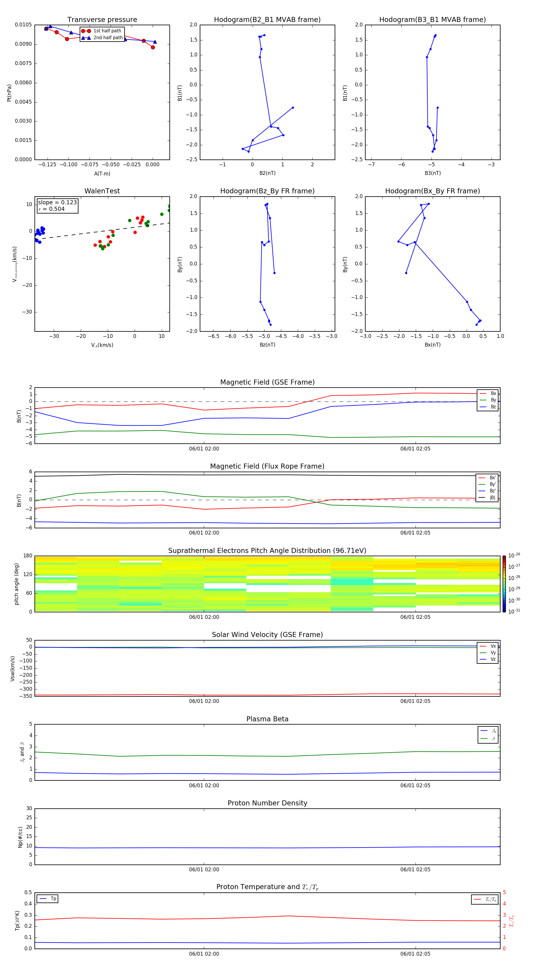Select the 'slope = 0.123' annotation

(57, 203)
